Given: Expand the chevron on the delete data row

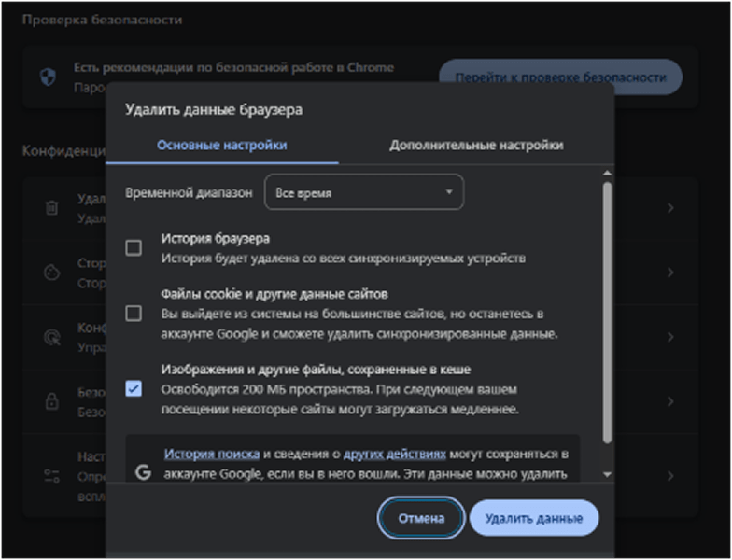Looking at the screenshot, I should tap(670, 207).
